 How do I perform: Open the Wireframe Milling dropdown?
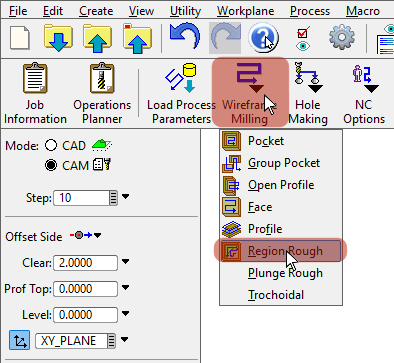pos(250,92)
